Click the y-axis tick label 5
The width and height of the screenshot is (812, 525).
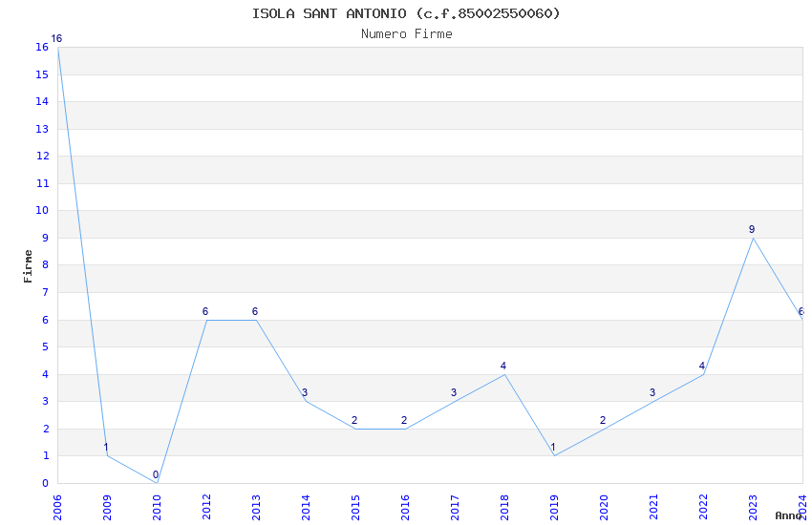click(x=46, y=346)
